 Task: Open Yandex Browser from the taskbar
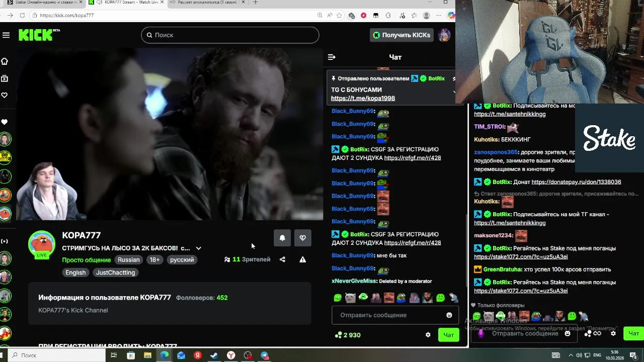[231, 355]
